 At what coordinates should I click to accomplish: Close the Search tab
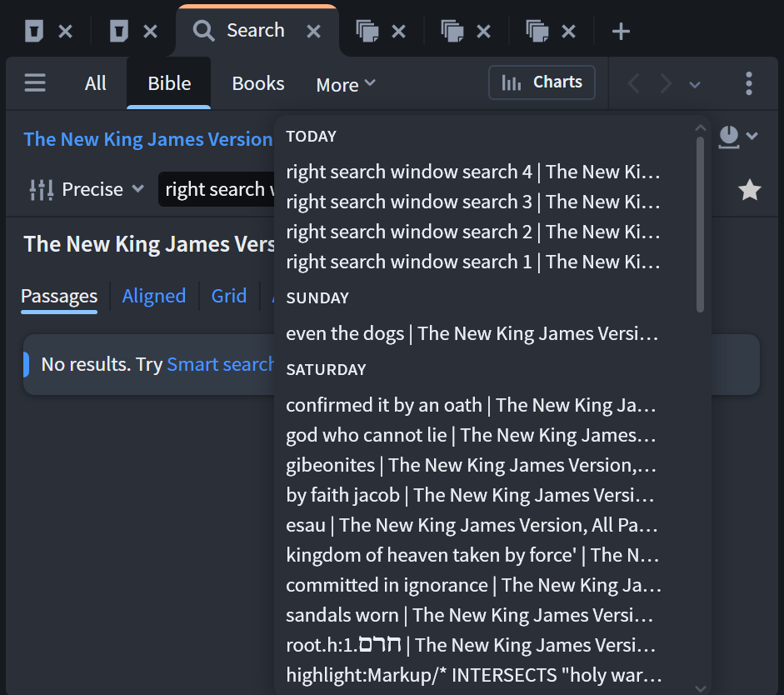[313, 32]
